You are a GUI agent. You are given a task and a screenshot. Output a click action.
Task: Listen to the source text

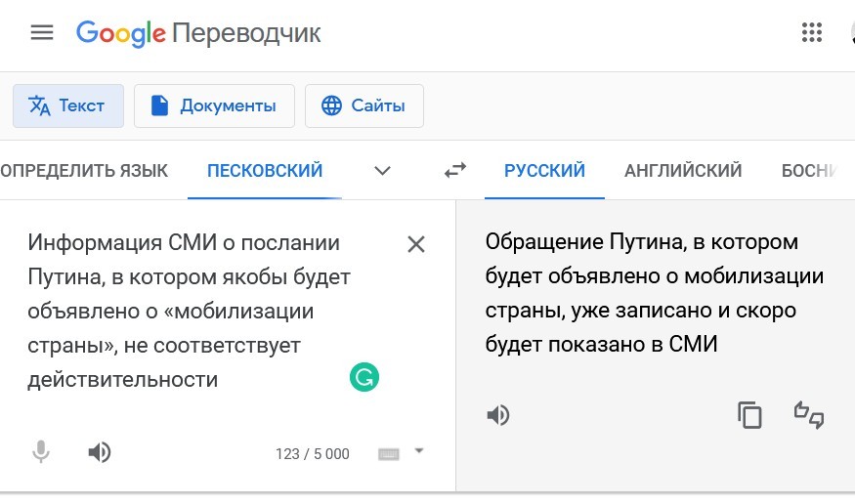(x=100, y=452)
